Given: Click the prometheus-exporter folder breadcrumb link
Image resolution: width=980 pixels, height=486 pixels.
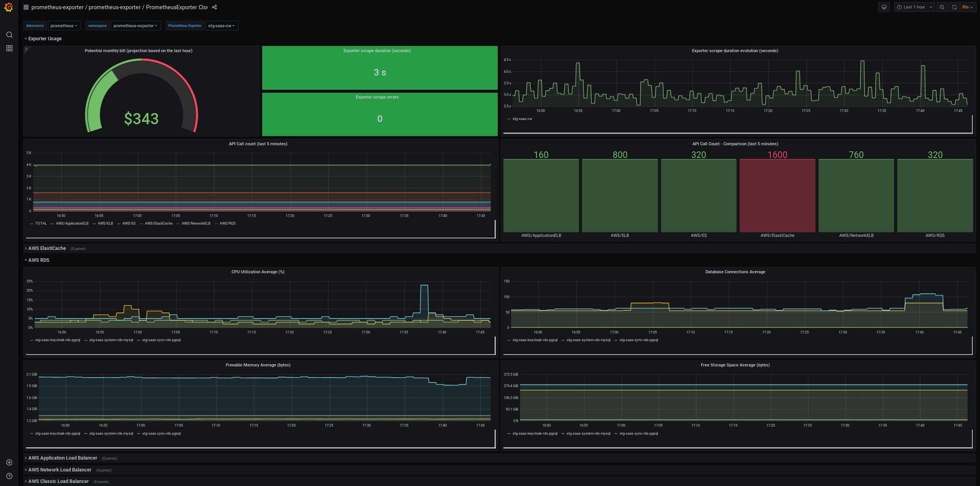Looking at the screenshot, I should click(57, 7).
